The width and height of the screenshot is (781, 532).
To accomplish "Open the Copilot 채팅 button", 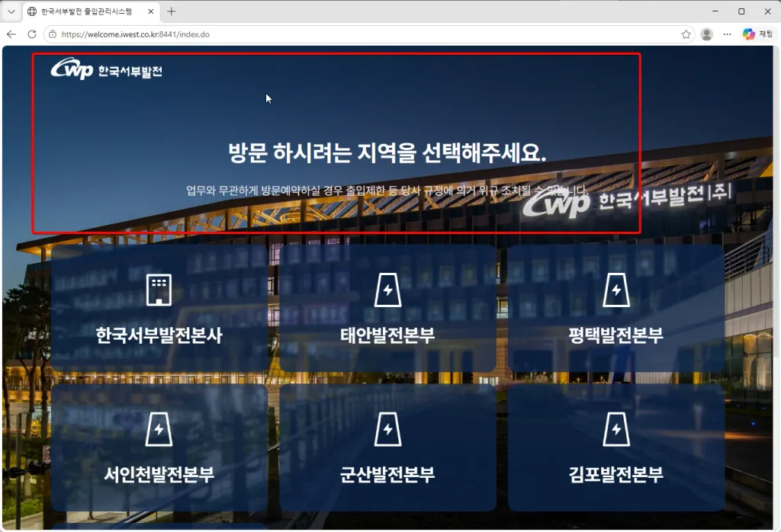I will pos(757,34).
